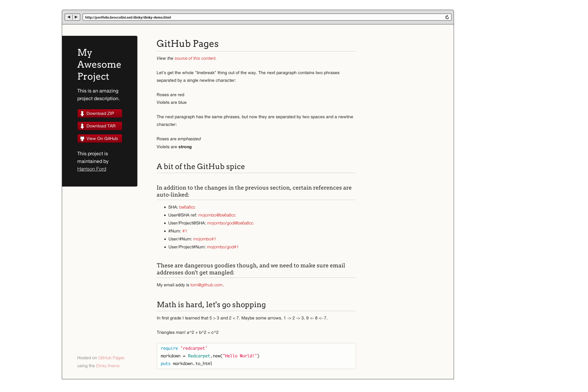Follow the SHA be6a8cc link
Screen dimensions: 588x392
point(187,207)
